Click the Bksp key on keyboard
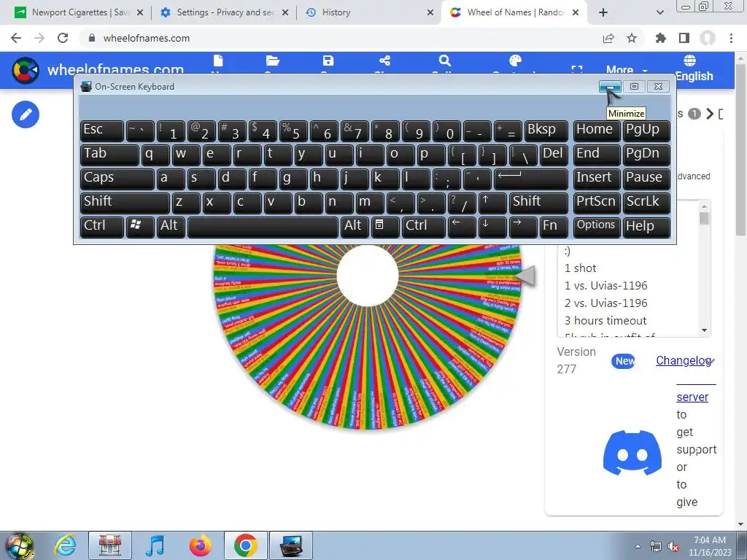The height and width of the screenshot is (560, 747). click(x=546, y=131)
